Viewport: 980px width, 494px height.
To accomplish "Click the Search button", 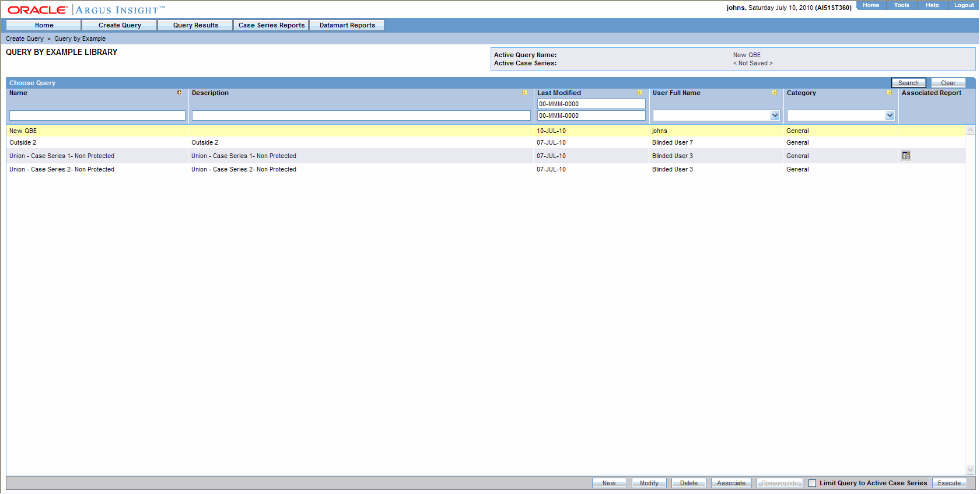I will 908,83.
